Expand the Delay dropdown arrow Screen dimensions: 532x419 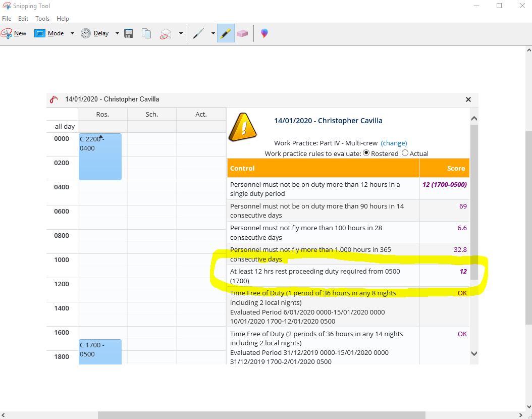[117, 33]
